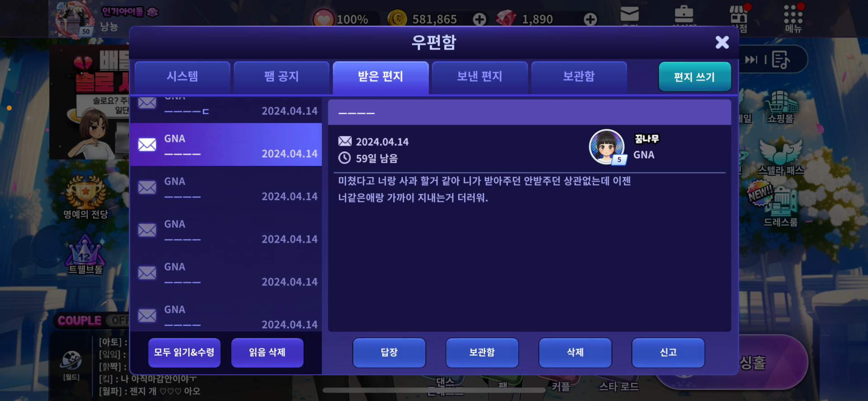Click the skip-forward playlist icon
868x401 pixels.
pyautogui.click(x=751, y=60)
